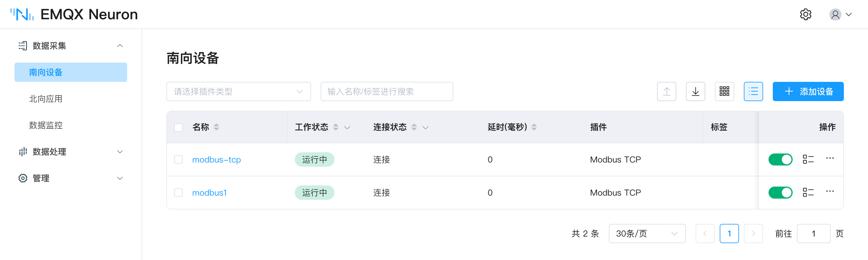Open the 工作状态 filter dropdown chevron

(347, 128)
